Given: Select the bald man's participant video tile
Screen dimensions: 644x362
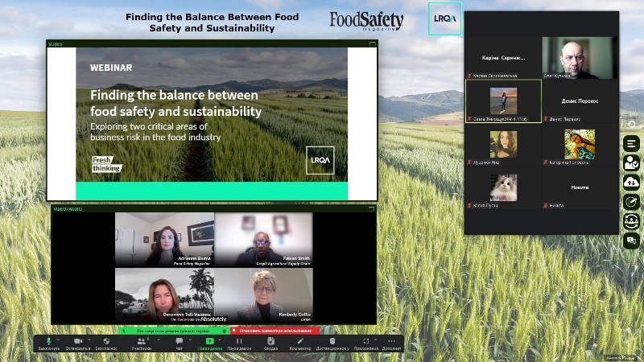Looking at the screenshot, I should (580, 57).
